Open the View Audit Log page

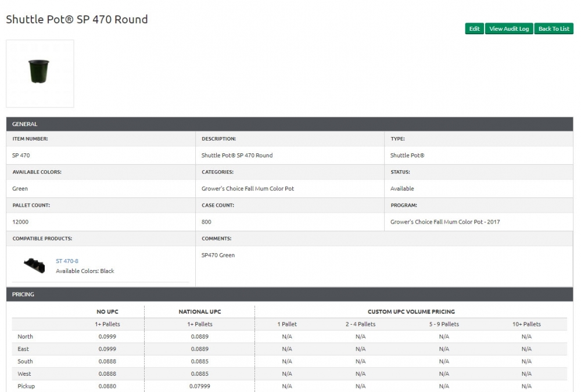coord(509,28)
